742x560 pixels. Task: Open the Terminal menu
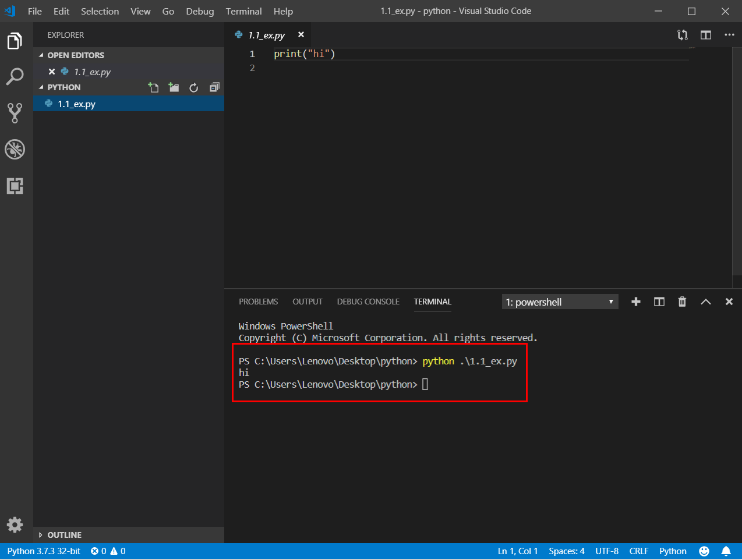[x=243, y=11]
